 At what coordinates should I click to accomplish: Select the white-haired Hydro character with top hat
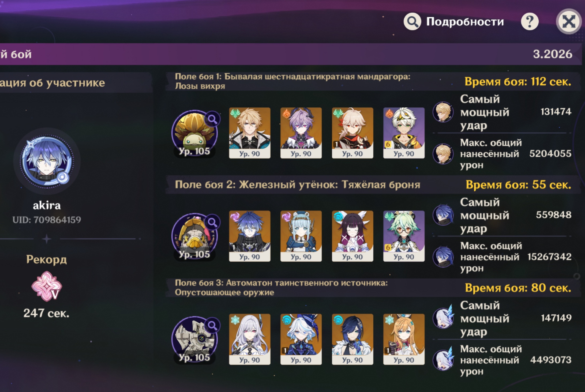[x=301, y=339]
